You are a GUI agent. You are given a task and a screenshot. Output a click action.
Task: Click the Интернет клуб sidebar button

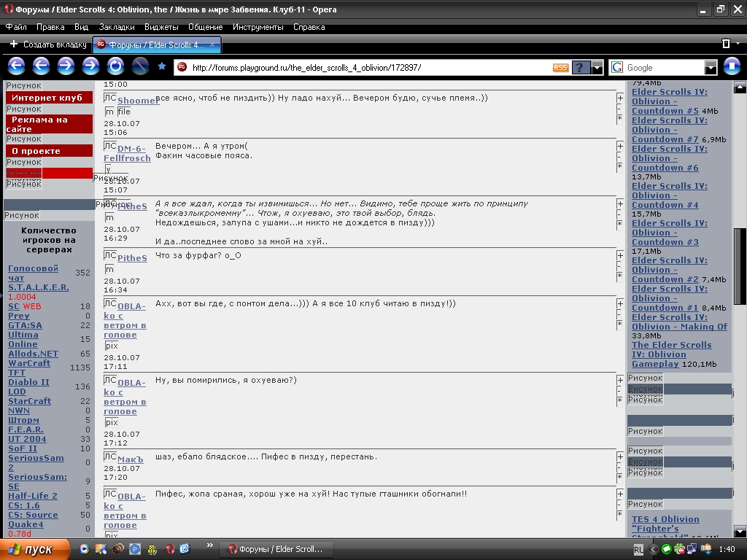pyautogui.click(x=50, y=98)
